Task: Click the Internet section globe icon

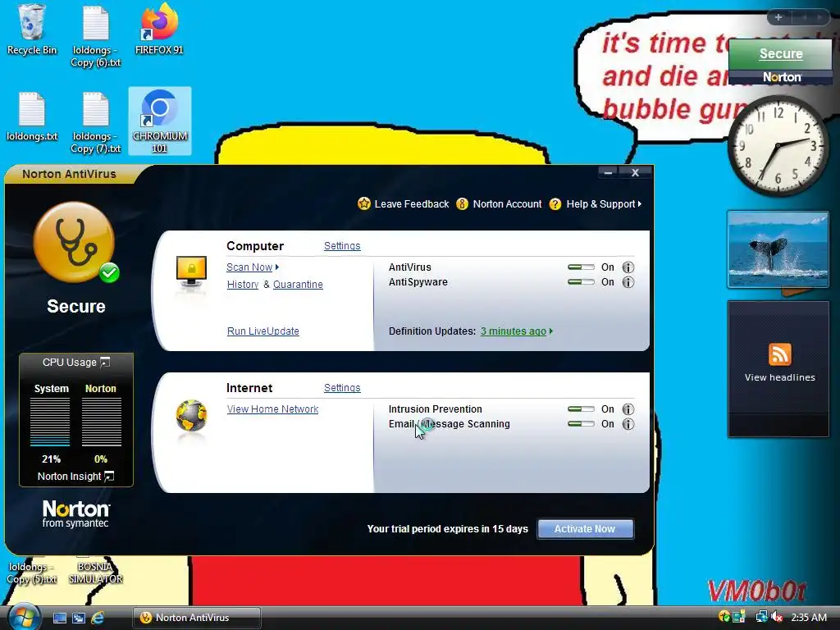Action: pos(191,415)
